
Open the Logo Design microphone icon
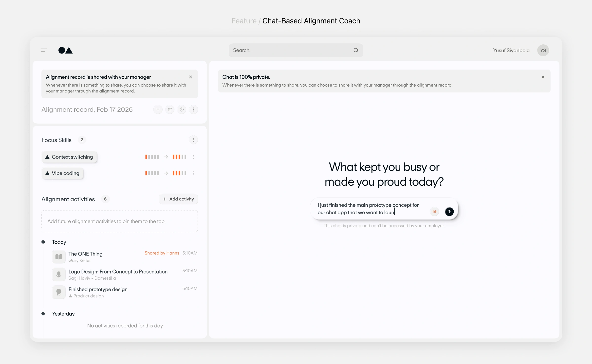pyautogui.click(x=59, y=274)
